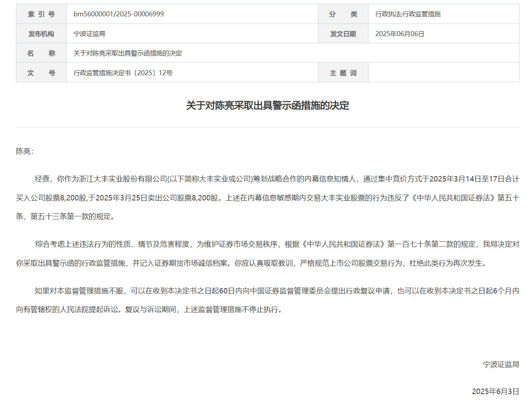Select title cell 关于对陈亮采取出具警示函措施的决定 in table

[127, 53]
